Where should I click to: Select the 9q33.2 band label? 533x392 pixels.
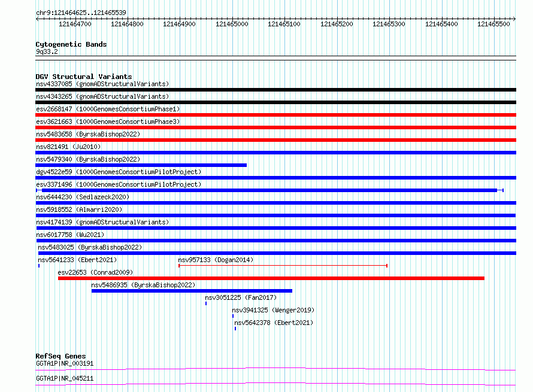(x=47, y=51)
